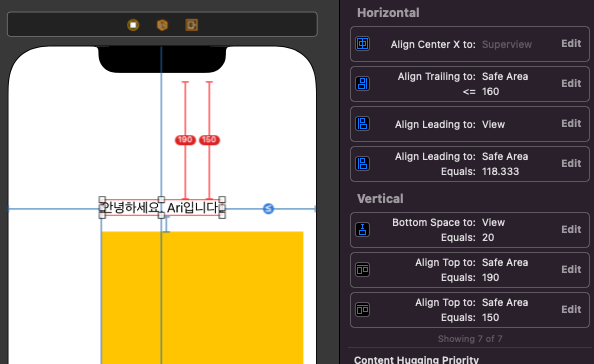Click the Superview text in Center X row

(x=507, y=44)
